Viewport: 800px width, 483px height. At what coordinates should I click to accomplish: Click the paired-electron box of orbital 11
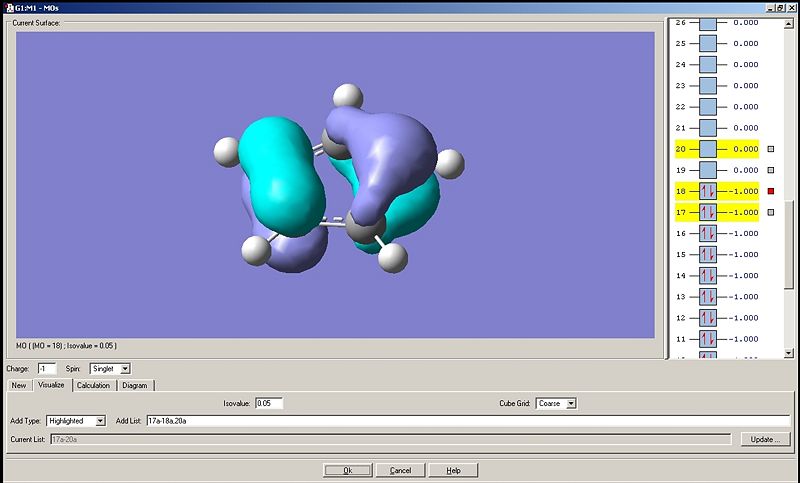(x=707, y=339)
